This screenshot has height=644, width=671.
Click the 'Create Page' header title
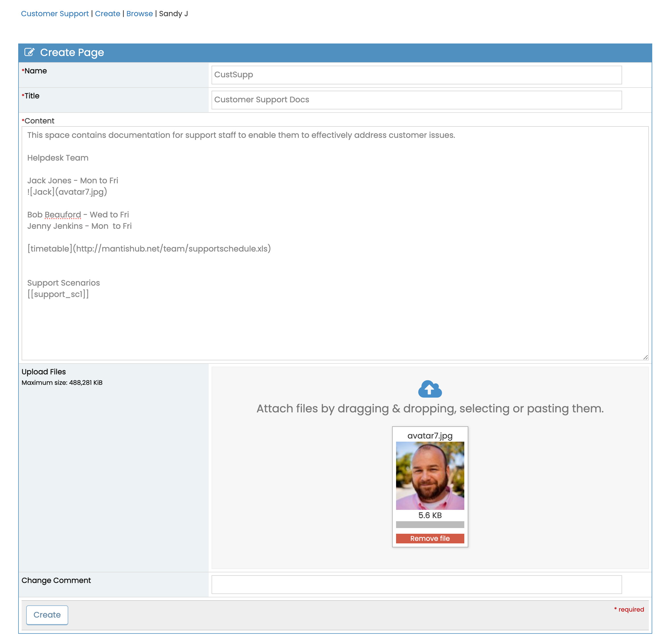(72, 52)
